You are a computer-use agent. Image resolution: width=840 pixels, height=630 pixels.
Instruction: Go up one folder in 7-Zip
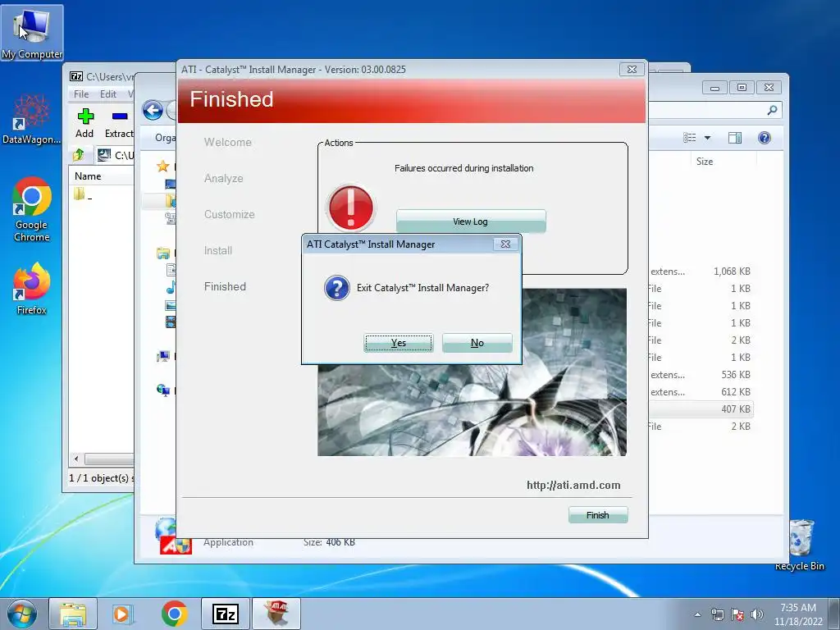[79, 155]
